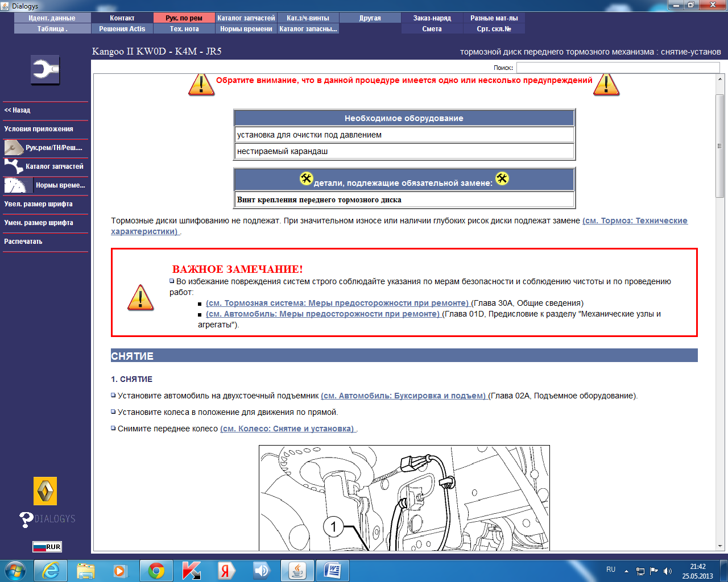Click the network tray icon
Viewport: 728px width, 582px height.
pyautogui.click(x=640, y=571)
